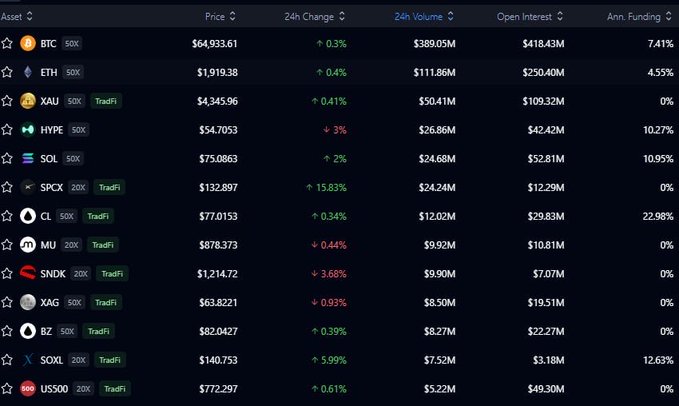The image size is (679, 406).
Task: Click the TradFi tag on XAU
Action: click(x=106, y=101)
